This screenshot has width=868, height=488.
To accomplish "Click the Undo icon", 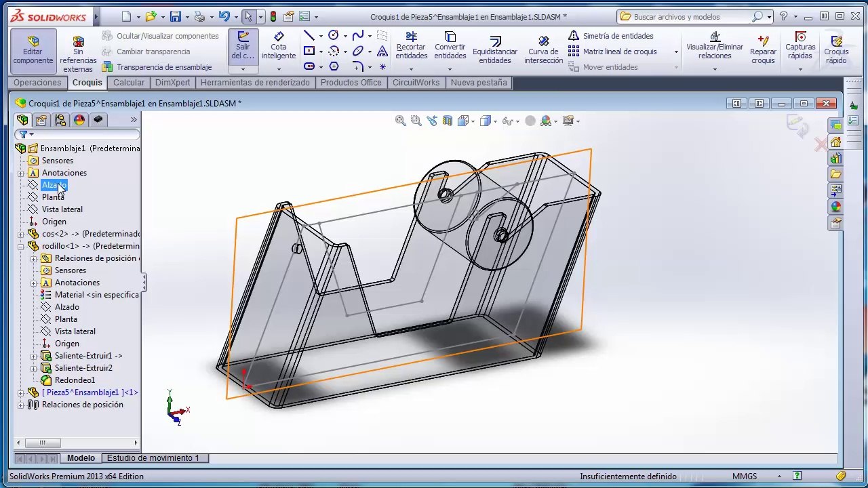I will point(224,16).
